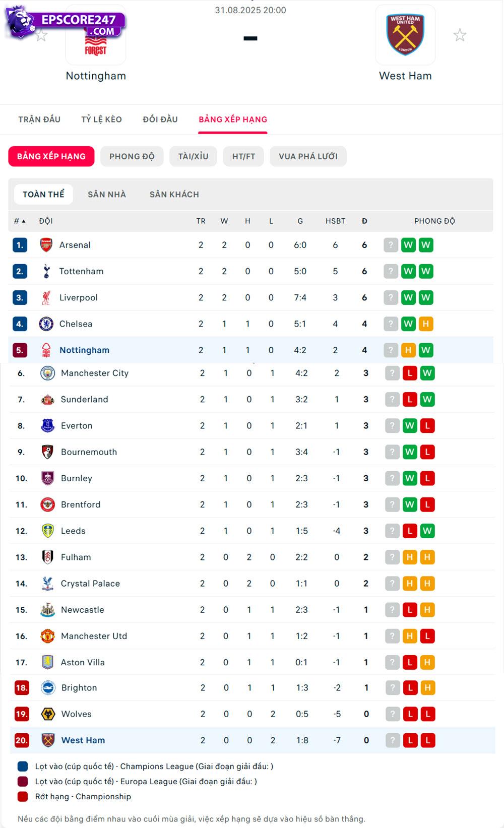Open the Nottingham team link in row 5

pos(84,350)
